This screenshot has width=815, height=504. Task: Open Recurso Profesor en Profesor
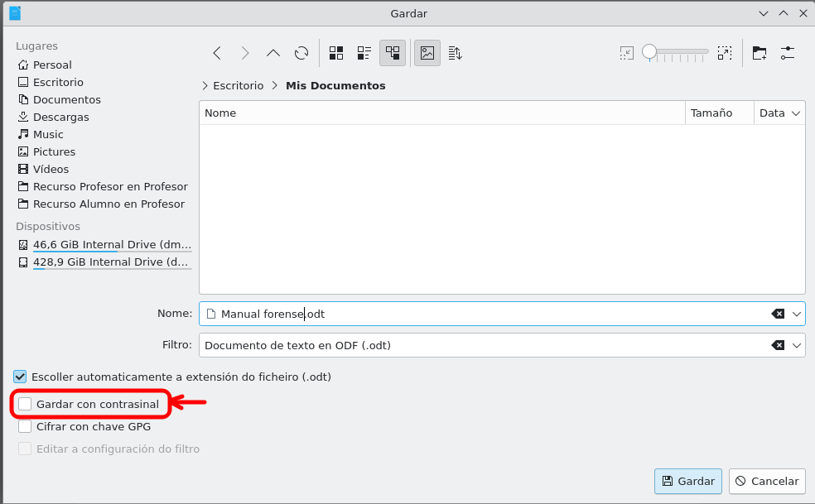[x=103, y=186]
